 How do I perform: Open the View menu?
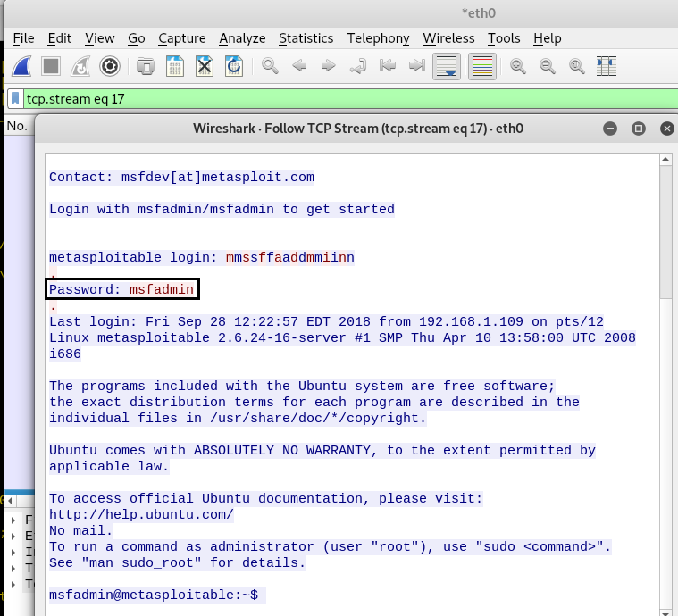[99, 38]
